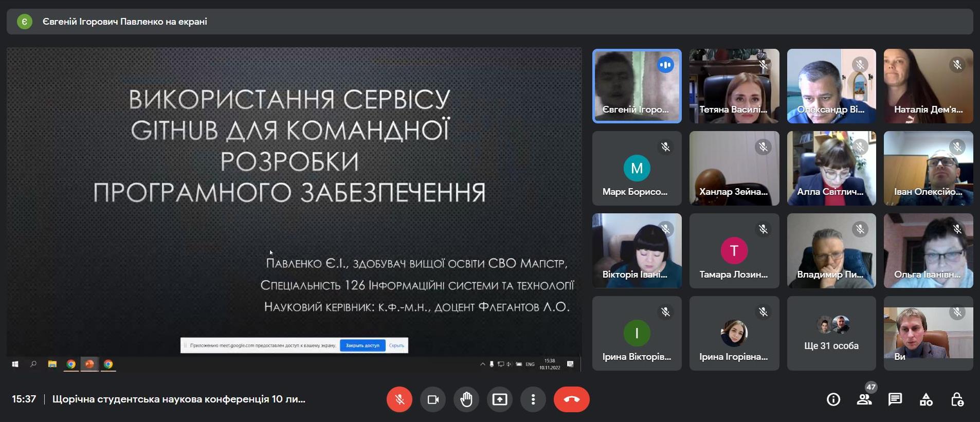The height and width of the screenshot is (422, 980).
Task: Select the Владимир Пи... video tile
Action: [831, 251]
